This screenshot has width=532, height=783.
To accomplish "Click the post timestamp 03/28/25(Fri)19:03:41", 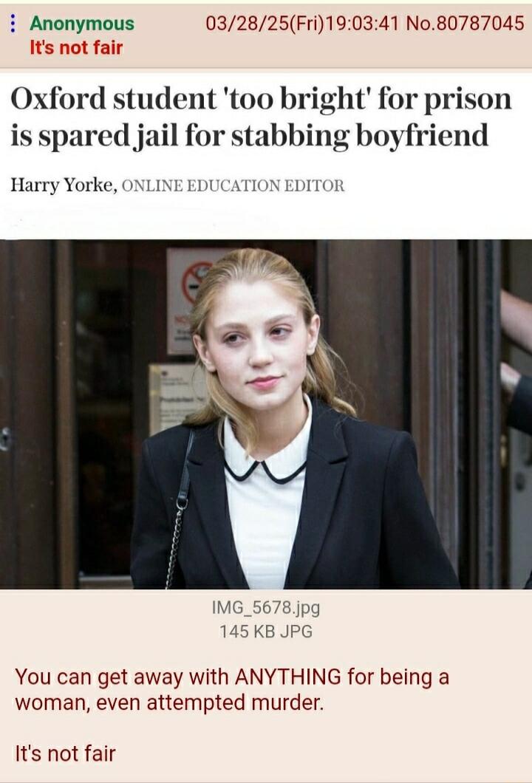I will point(303,23).
